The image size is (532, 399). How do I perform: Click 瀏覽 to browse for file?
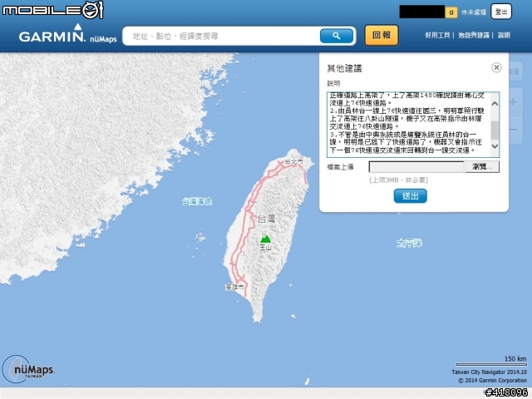tap(482, 166)
